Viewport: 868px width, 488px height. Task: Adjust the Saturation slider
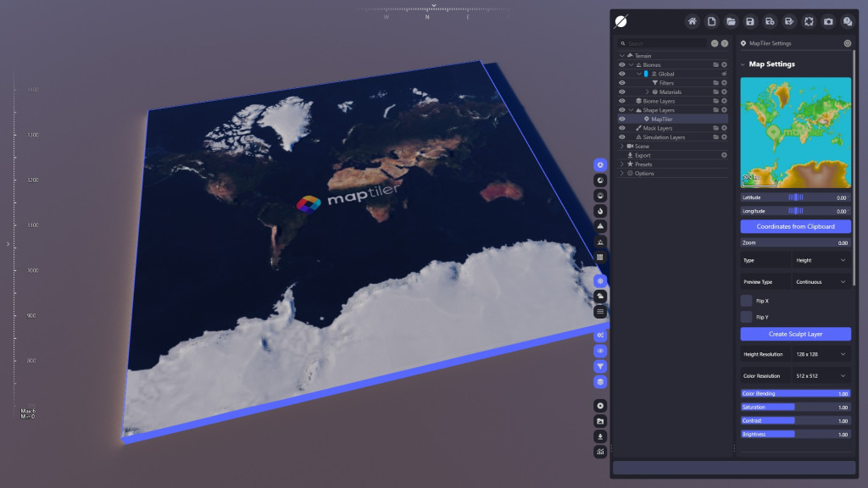coord(795,408)
